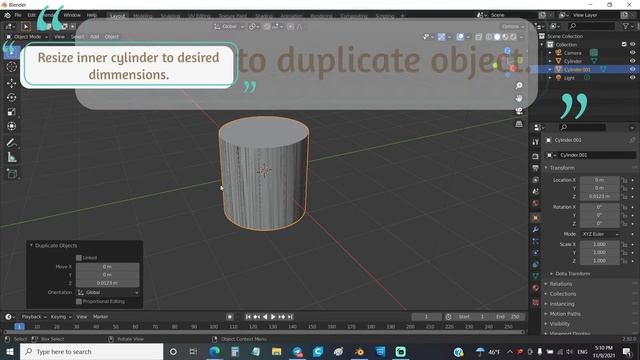This screenshot has width=640, height=360.
Task: Select the Transform tool in the viewport toolbar
Action: coord(11,126)
